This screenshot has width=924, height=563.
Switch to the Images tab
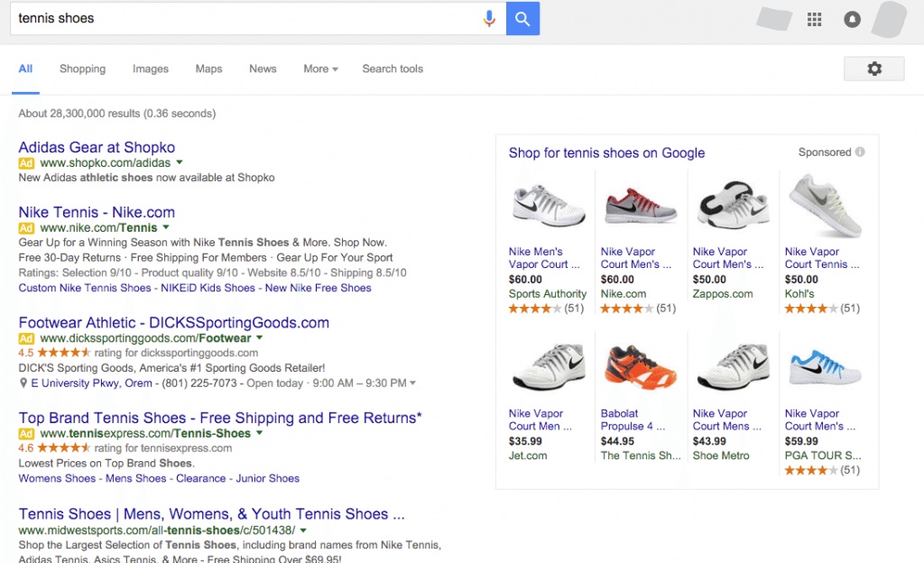pyautogui.click(x=151, y=69)
